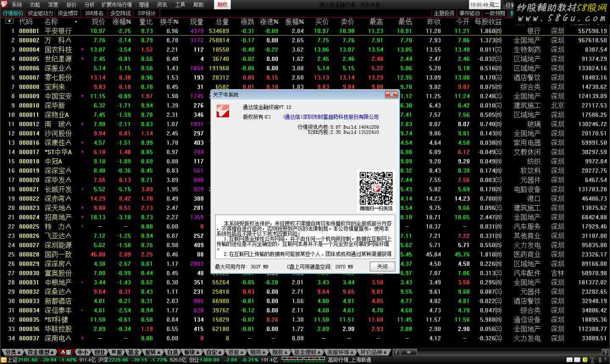Image resolution: width=610 pixels, height=364 pixels.
Task: Select the B股 bottom tab
Action: pos(117,352)
